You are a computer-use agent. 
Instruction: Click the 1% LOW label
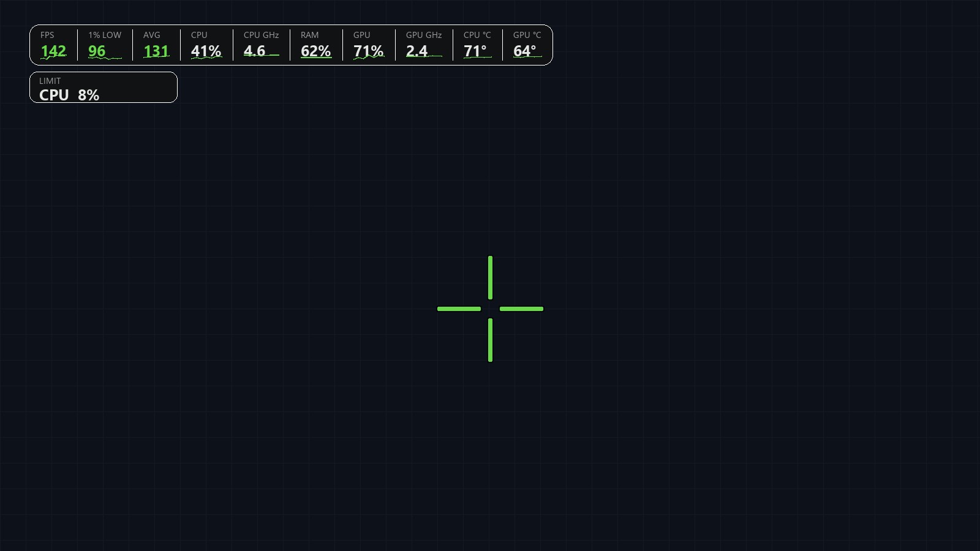(105, 35)
